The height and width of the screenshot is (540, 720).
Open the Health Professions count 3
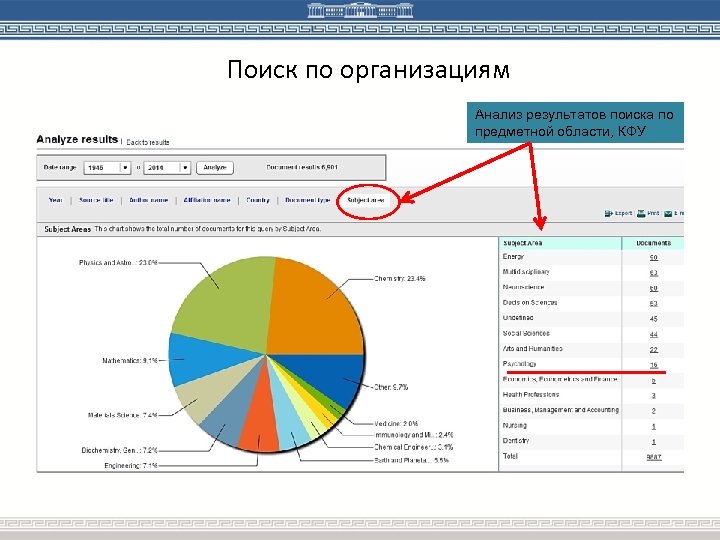653,396
